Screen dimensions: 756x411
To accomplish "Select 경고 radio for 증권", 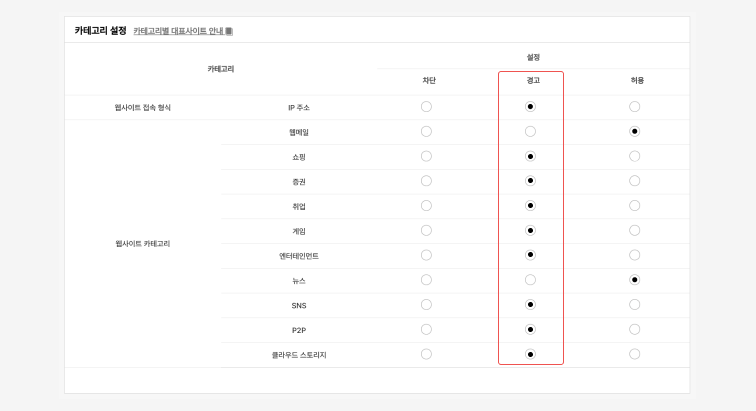I will tap(530, 181).
